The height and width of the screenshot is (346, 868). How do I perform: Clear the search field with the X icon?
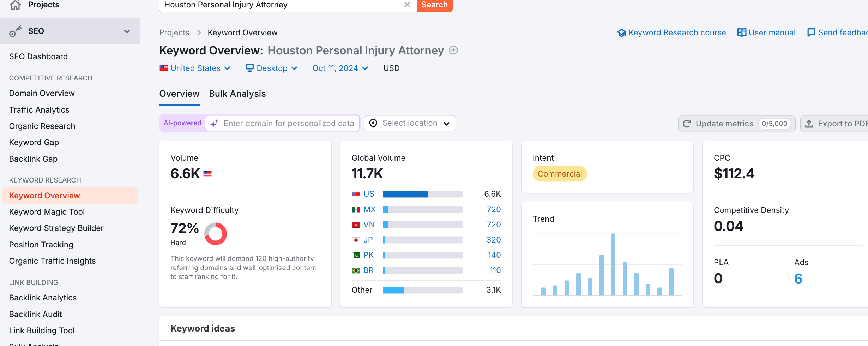coord(408,5)
